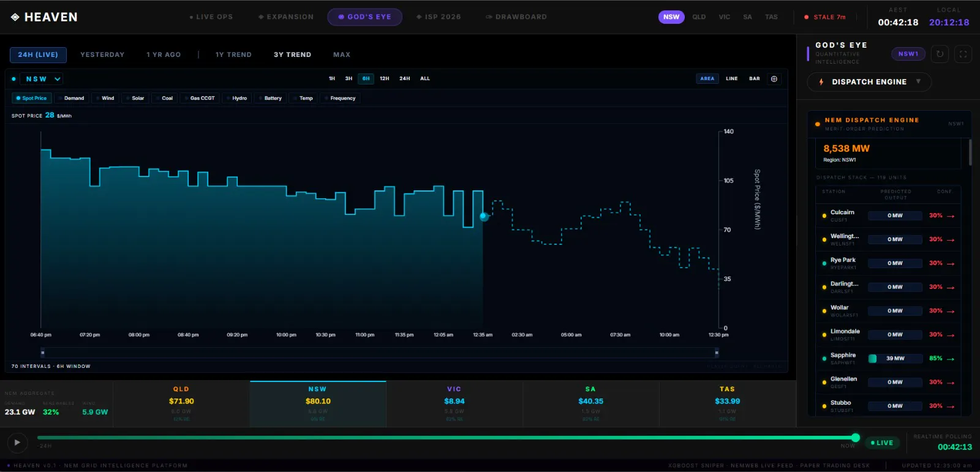This screenshot has height=472, width=980.
Task: Click the Wollar row arrow icon
Action: (x=951, y=312)
